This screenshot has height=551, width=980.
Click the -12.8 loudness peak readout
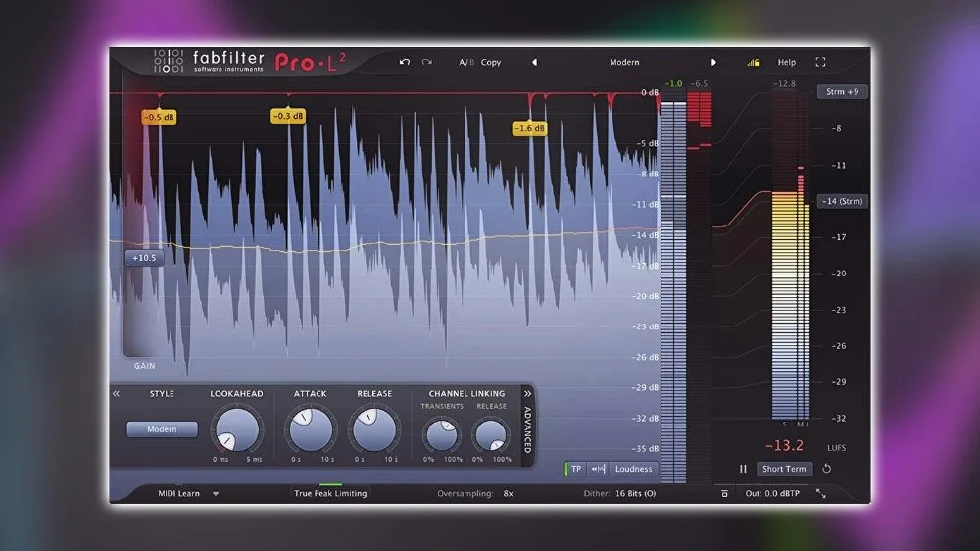pos(784,83)
